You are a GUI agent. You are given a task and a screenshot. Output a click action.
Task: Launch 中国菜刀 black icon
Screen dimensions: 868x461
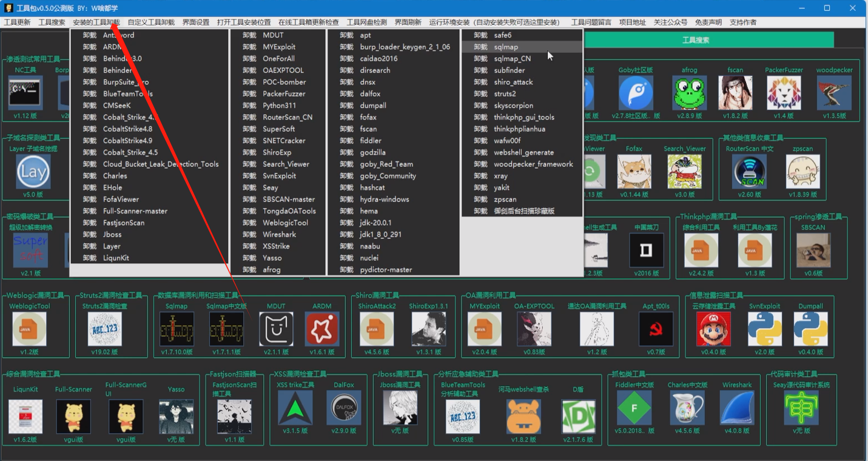pyautogui.click(x=647, y=250)
